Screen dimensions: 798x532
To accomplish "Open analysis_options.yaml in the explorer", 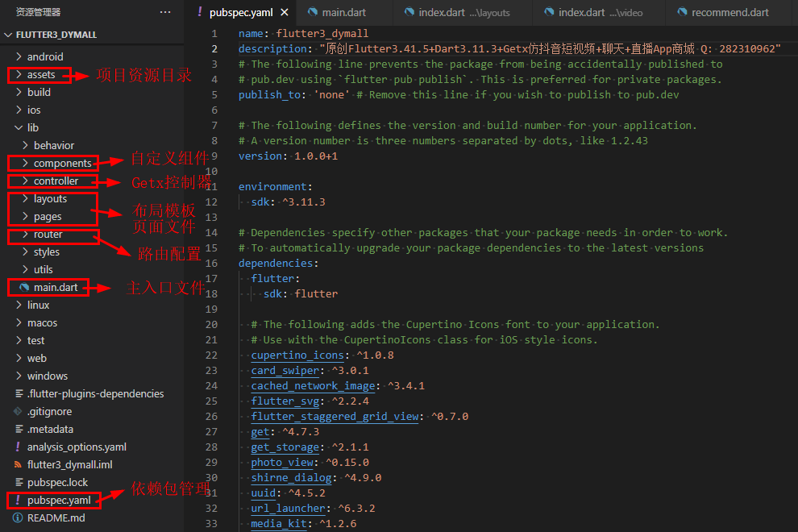I will point(77,447).
